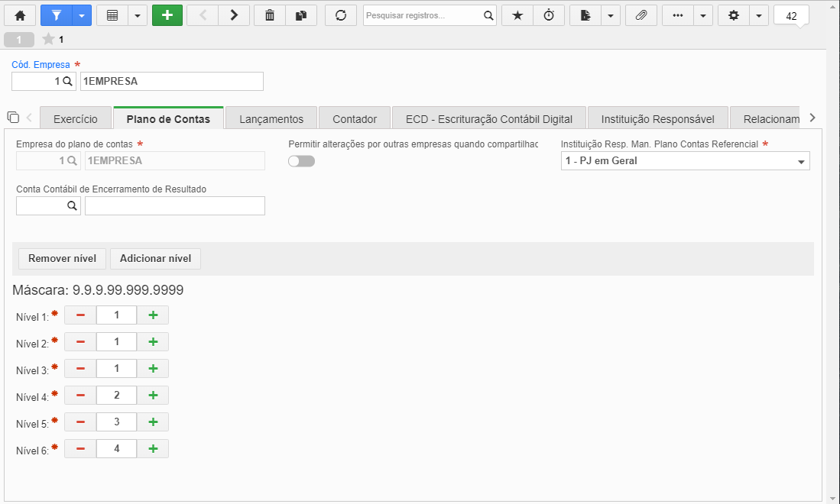Screen dimensions: 840x504
Task: Expand the settings gear dropdown arrow
Action: [758, 15]
